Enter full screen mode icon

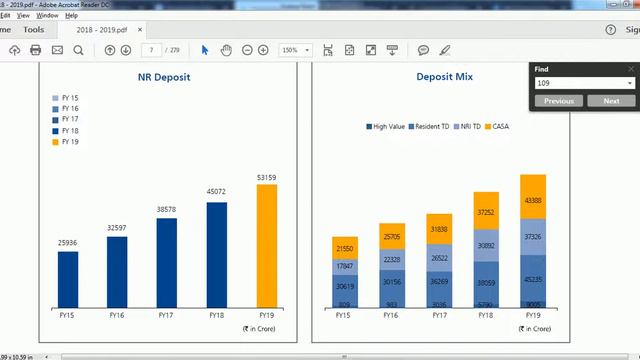[371, 50]
